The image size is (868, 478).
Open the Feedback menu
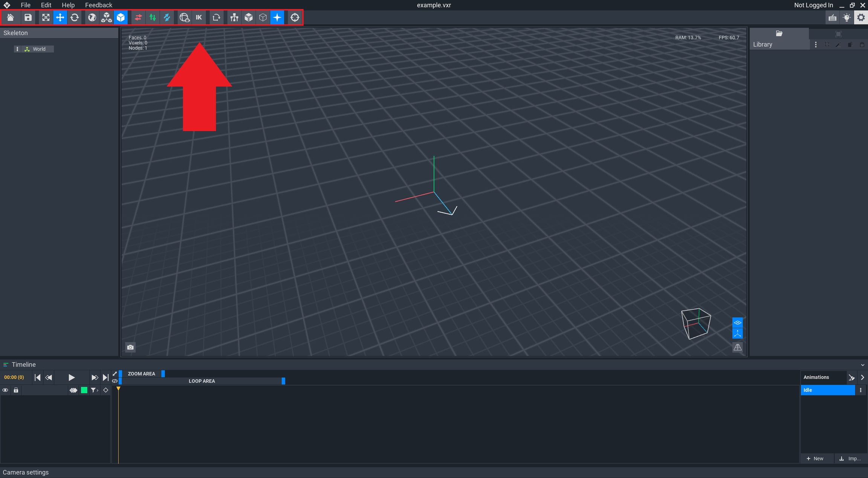pyautogui.click(x=98, y=5)
